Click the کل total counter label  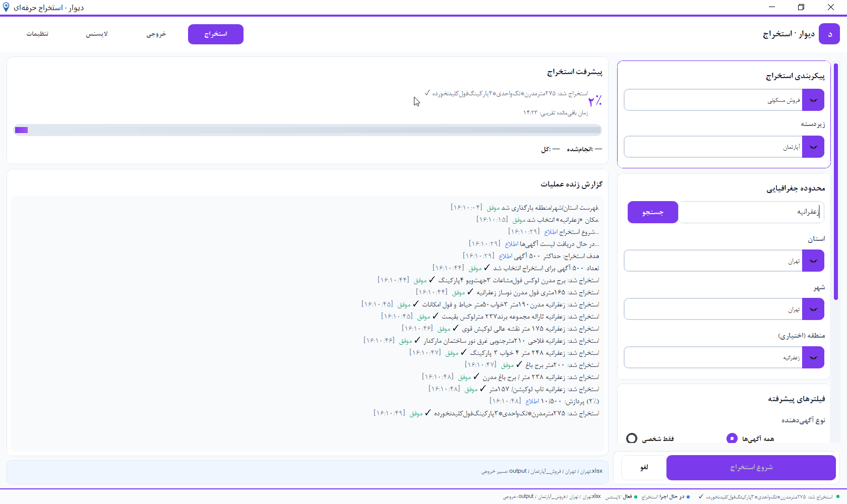(x=551, y=149)
